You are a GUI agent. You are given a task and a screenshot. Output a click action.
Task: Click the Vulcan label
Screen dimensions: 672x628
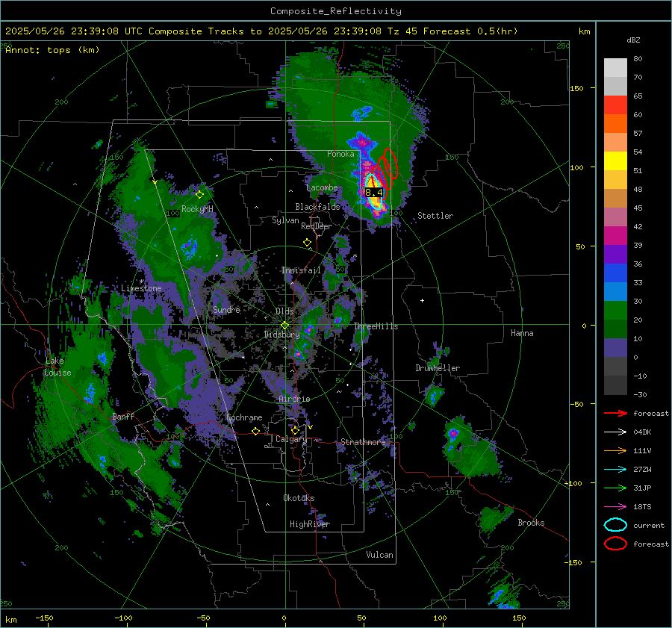tap(379, 555)
